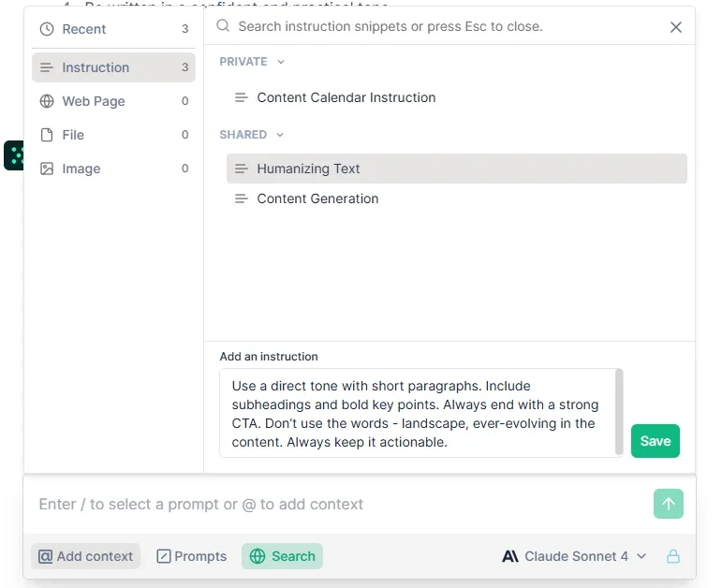722x588 pixels.
Task: Toggle the Search web option
Action: (282, 556)
